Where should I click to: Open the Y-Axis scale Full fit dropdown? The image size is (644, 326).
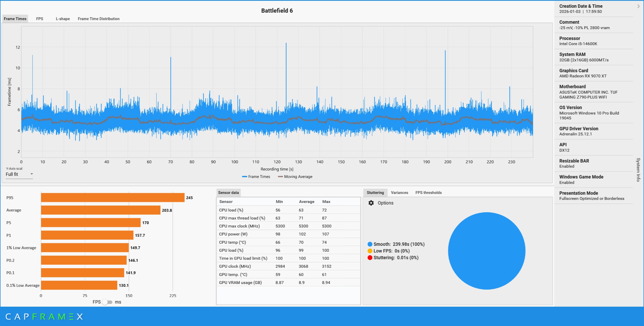pyautogui.click(x=19, y=174)
